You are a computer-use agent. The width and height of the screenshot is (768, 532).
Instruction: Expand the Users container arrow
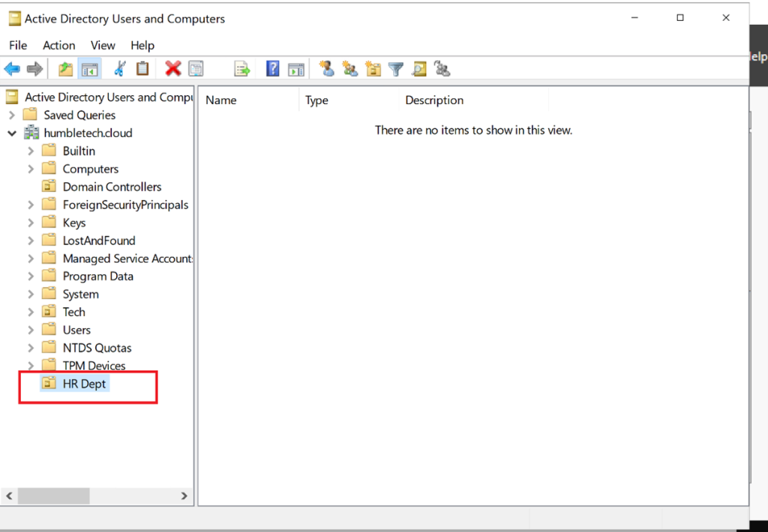click(x=31, y=330)
